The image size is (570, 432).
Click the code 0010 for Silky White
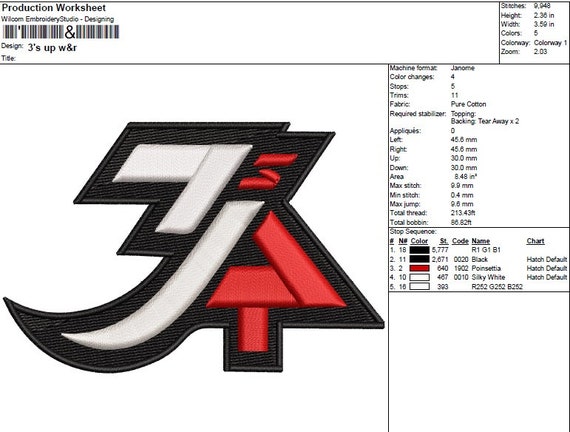coord(461,277)
